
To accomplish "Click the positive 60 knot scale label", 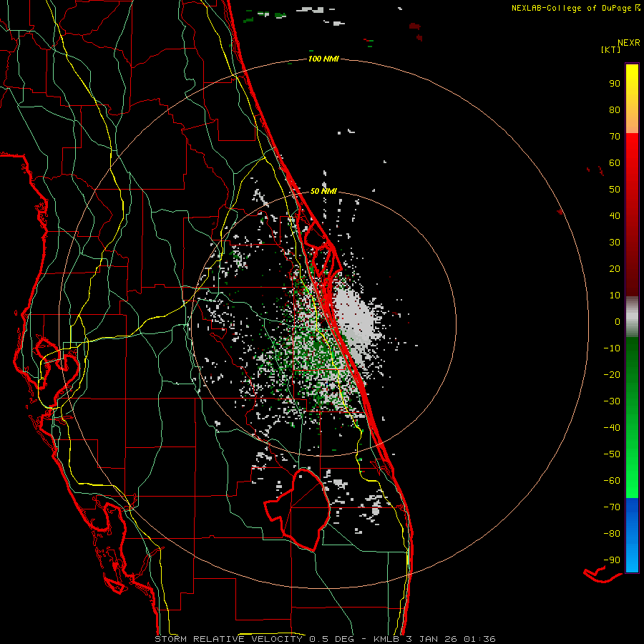I will click(615, 162).
